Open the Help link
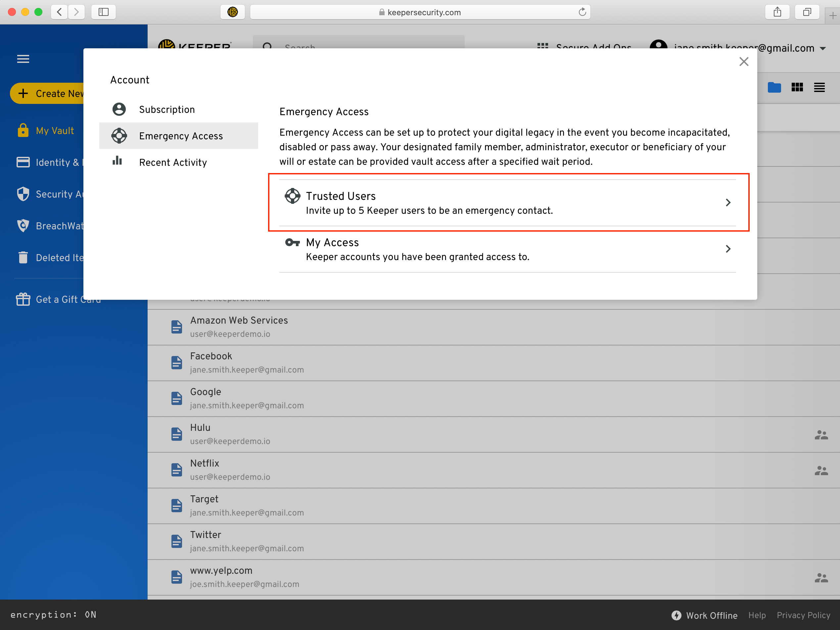840x630 pixels. tap(757, 615)
